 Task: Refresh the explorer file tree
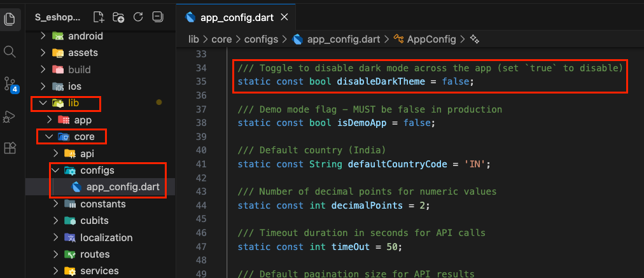pyautogui.click(x=139, y=17)
